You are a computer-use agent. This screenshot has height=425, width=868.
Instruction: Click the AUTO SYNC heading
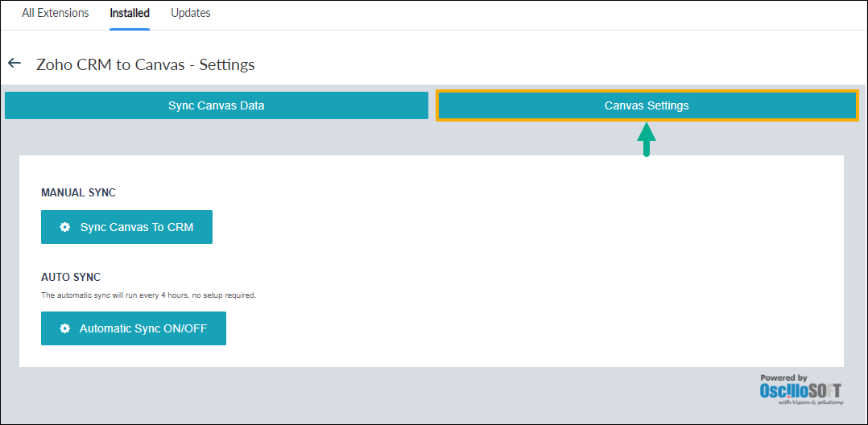[x=71, y=277]
